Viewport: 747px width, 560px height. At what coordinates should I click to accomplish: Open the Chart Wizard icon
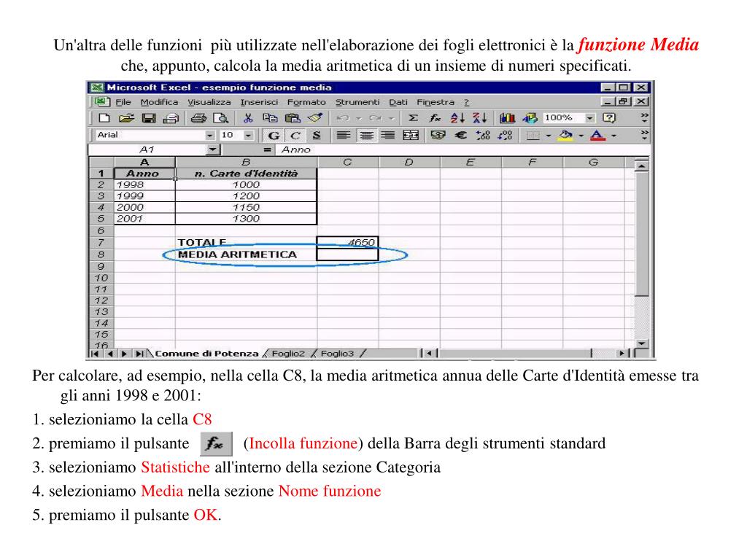click(508, 118)
